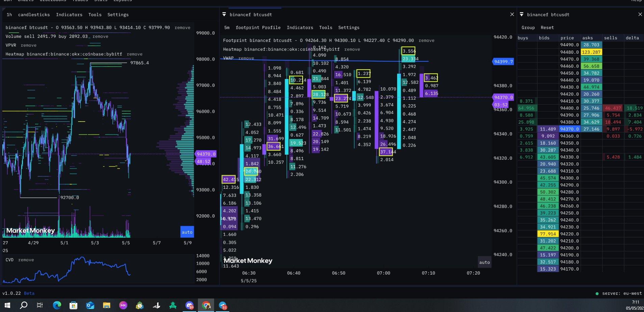Open Outlook from the taskbar
Image resolution: width=644 pixels, height=312 pixels.
90,305
